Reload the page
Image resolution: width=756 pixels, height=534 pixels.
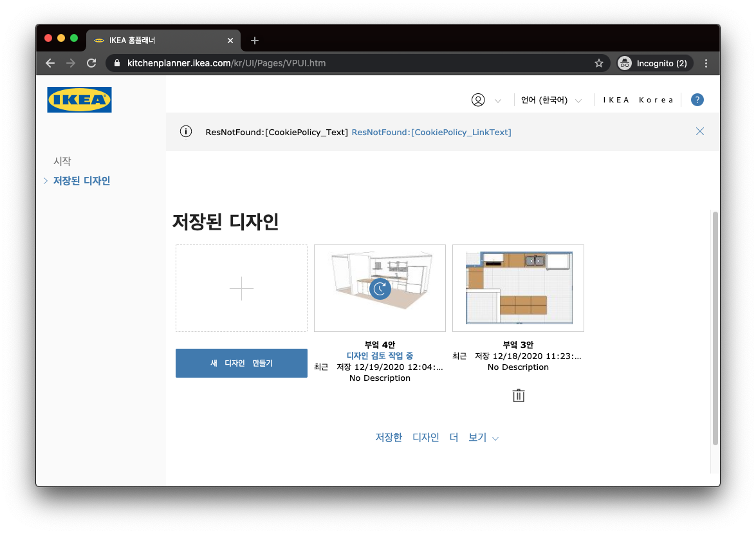(x=91, y=63)
